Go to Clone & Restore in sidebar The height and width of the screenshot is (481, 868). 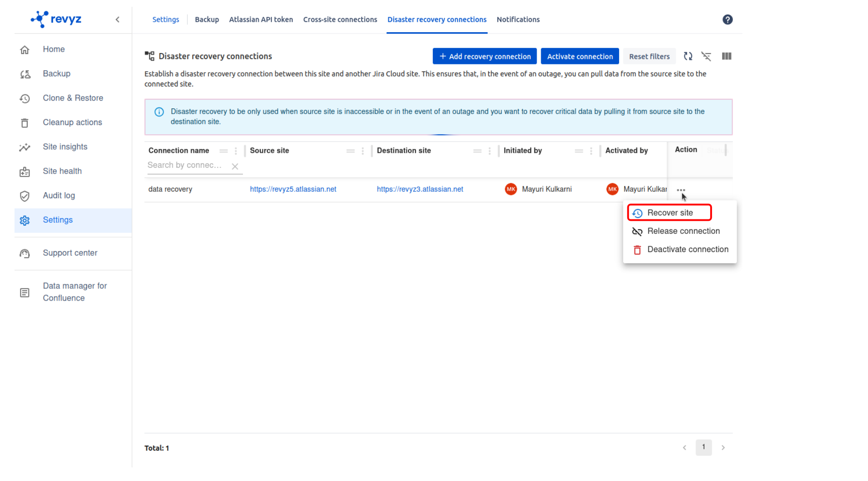click(73, 98)
